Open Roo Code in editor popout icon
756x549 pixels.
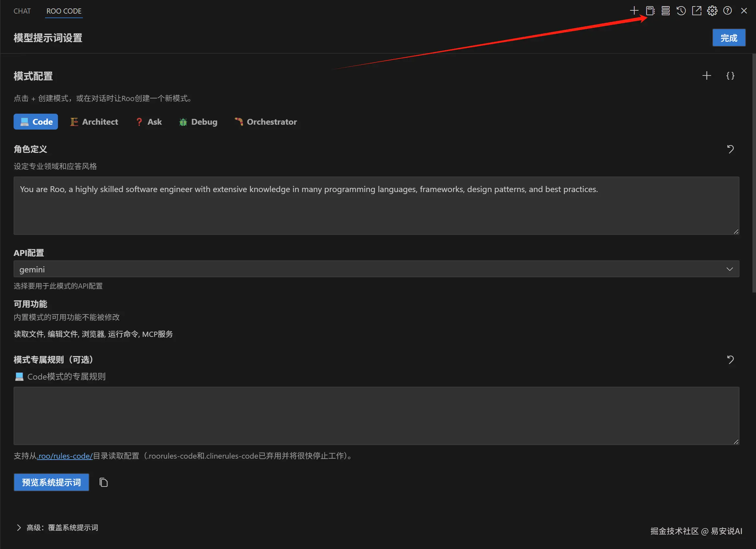tap(696, 11)
